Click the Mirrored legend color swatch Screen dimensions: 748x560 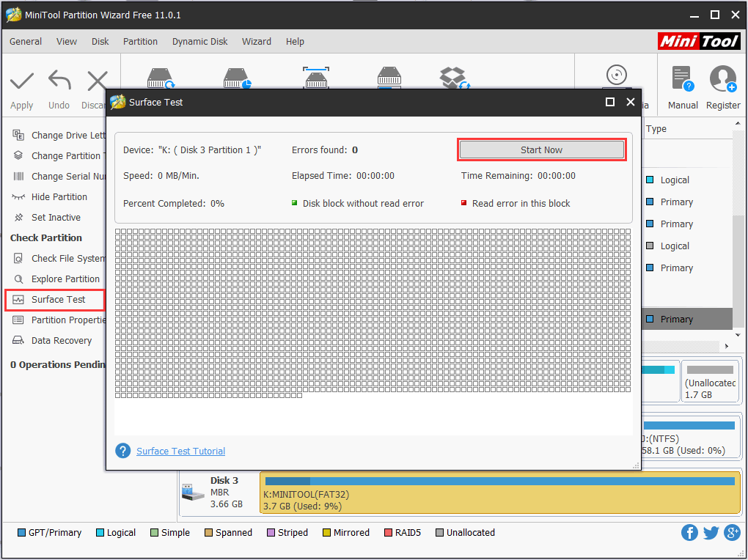[326, 532]
